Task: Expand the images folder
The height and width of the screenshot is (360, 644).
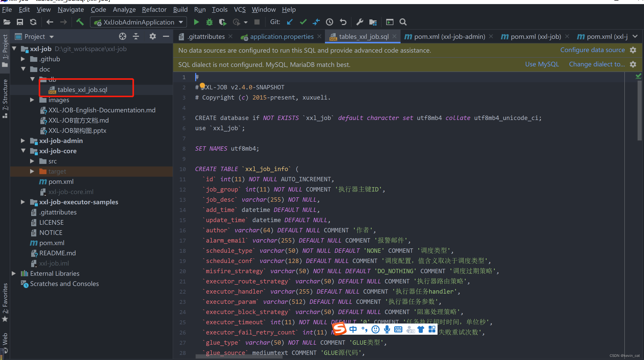Action: (32, 100)
